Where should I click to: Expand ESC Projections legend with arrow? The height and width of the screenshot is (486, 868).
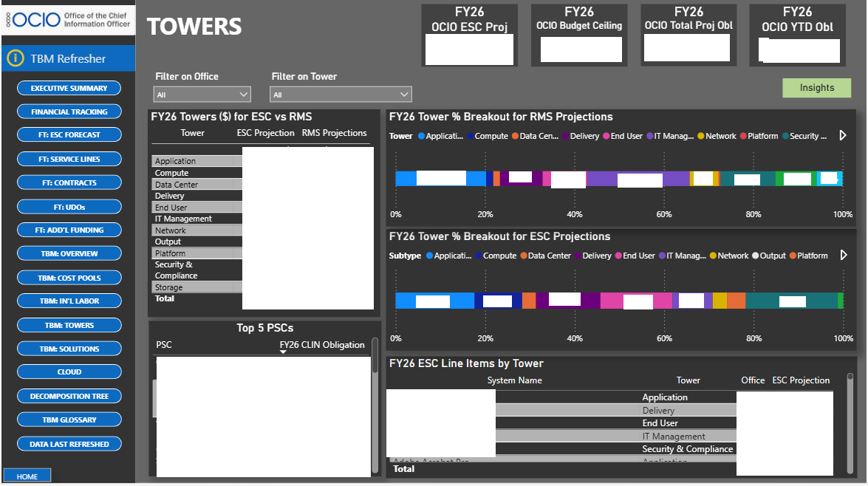[843, 255]
